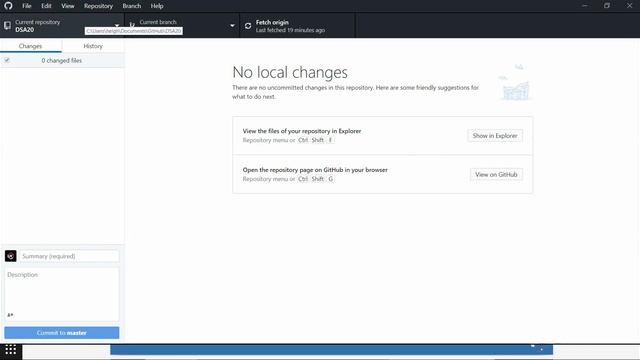Click the add co-authors icon in description box
The image size is (640, 360).
10,315
